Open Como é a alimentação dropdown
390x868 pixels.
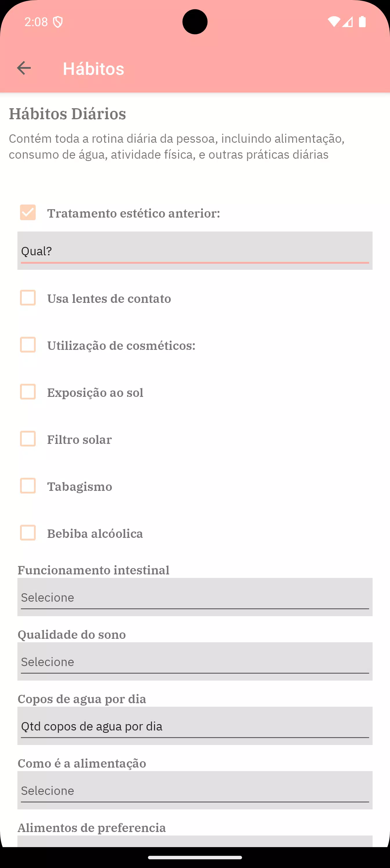(x=195, y=790)
